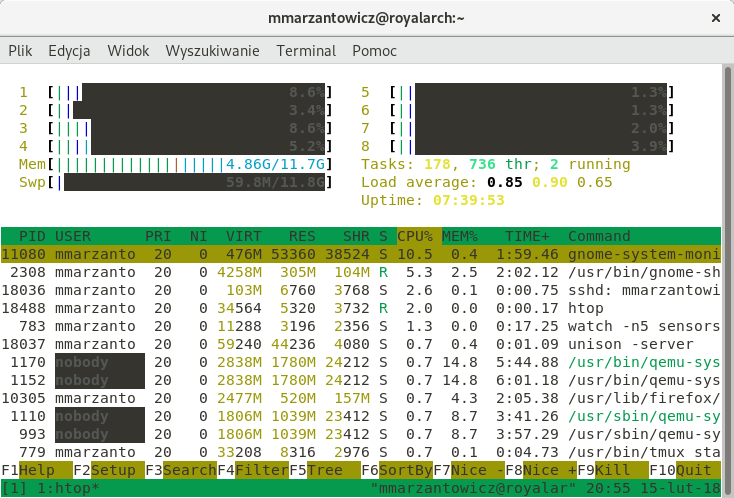Click the Mem usage meter
734x498 pixels.
[x=176, y=164]
